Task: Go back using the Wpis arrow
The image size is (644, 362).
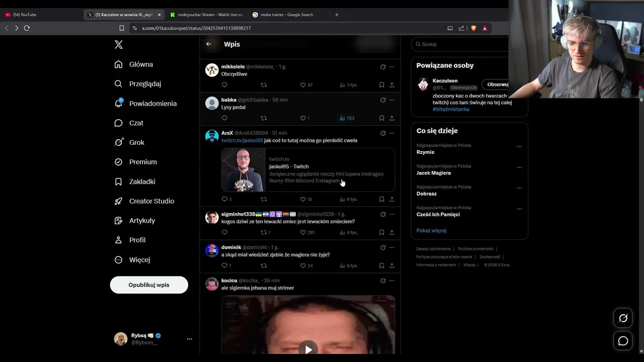Action: point(209,44)
